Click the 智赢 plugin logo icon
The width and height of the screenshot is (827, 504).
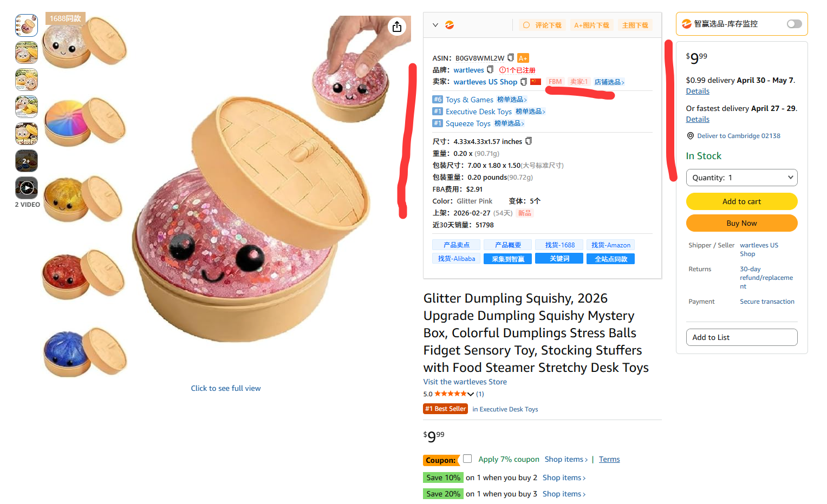click(x=450, y=25)
